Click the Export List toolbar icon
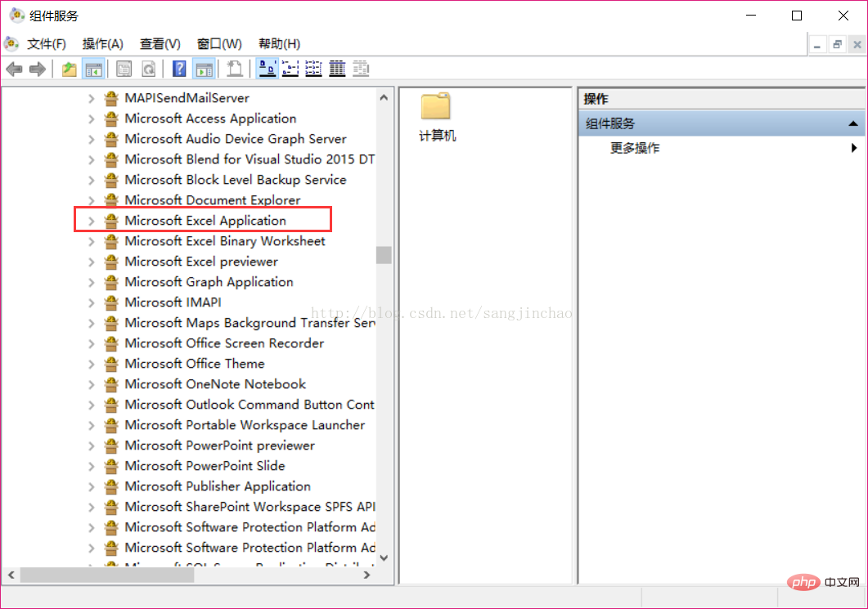Screen dimensions: 868x609 point(235,69)
